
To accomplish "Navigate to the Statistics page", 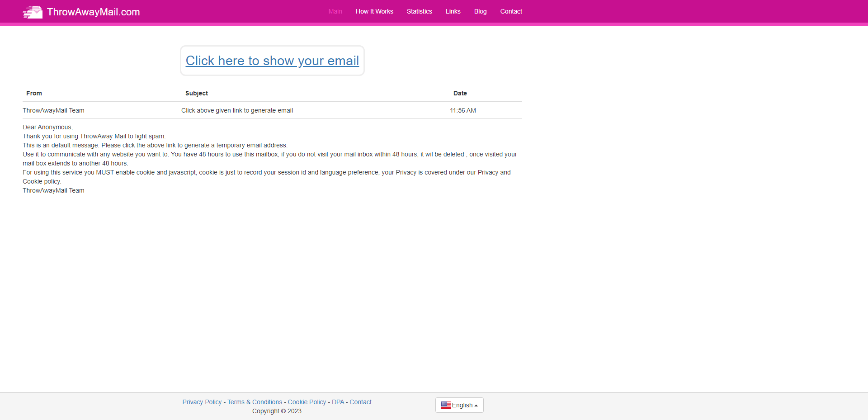I will [419, 11].
